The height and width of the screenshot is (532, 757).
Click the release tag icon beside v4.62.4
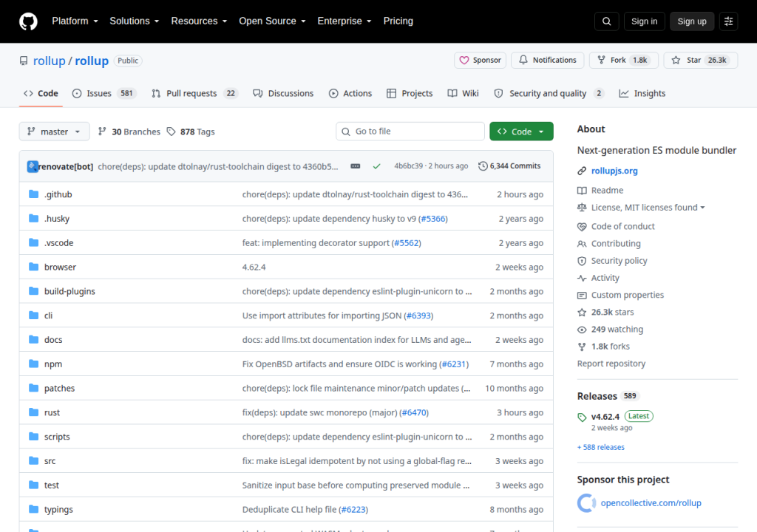tap(582, 417)
